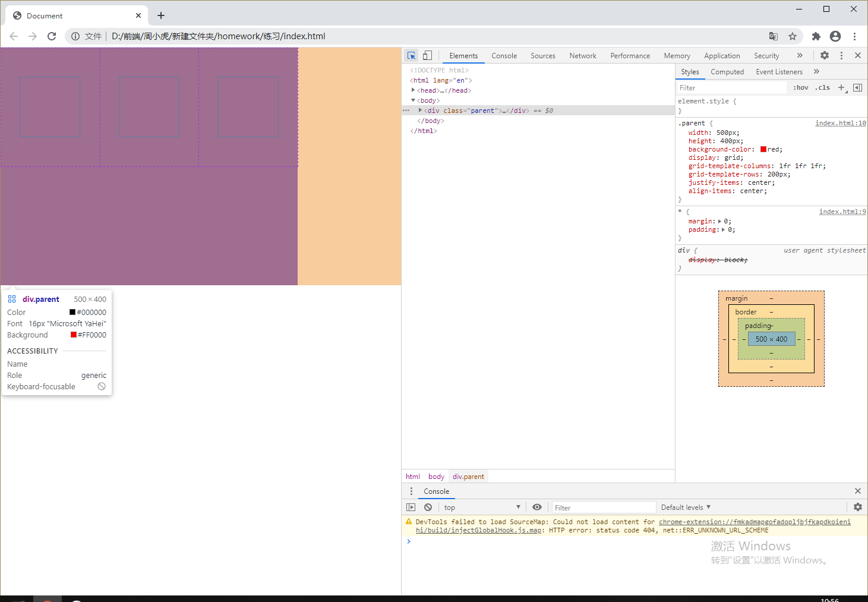Open index.html:9 source link

pyautogui.click(x=842, y=212)
